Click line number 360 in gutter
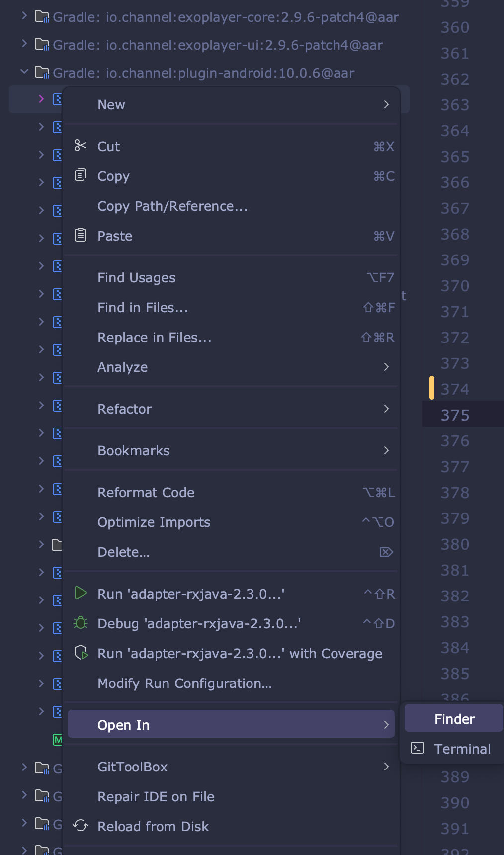Viewport: 504px width, 855px height. click(x=455, y=27)
